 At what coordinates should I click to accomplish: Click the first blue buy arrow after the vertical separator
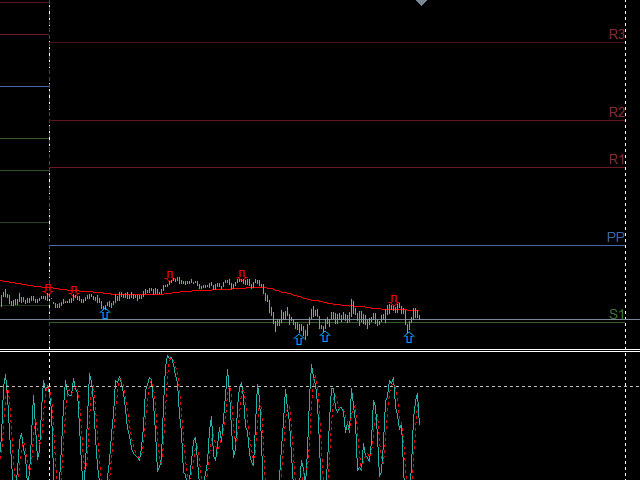(105, 313)
